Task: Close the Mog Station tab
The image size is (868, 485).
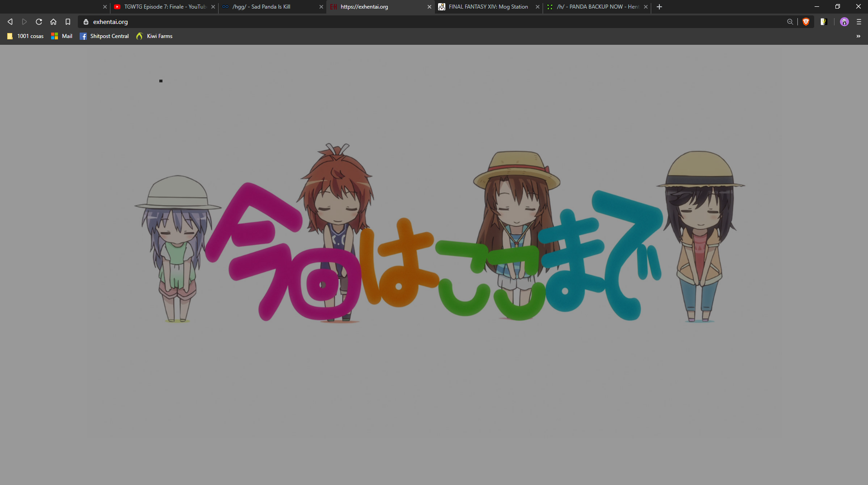Action: (538, 7)
